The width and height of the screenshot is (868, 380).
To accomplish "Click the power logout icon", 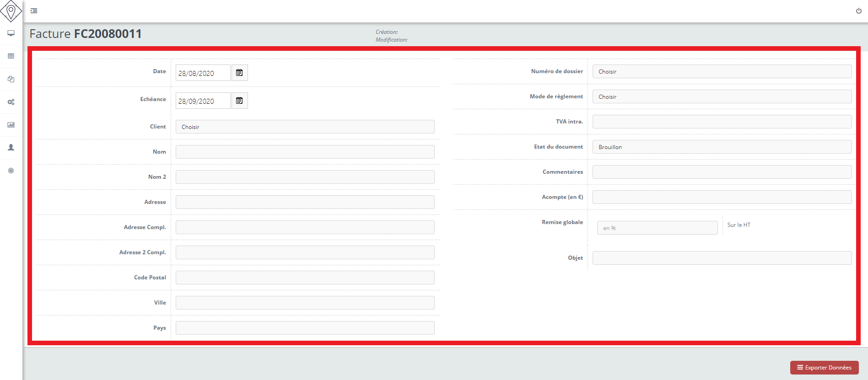I will click(x=858, y=11).
